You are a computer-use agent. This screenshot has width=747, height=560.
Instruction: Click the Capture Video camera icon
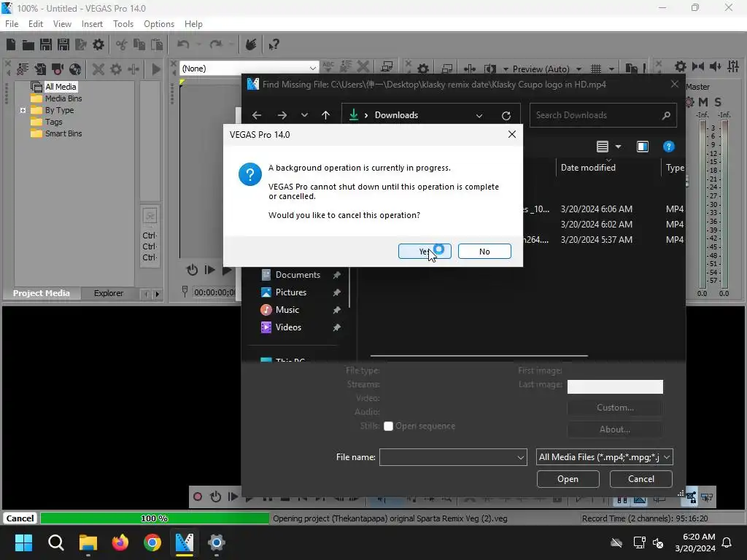click(x=58, y=69)
